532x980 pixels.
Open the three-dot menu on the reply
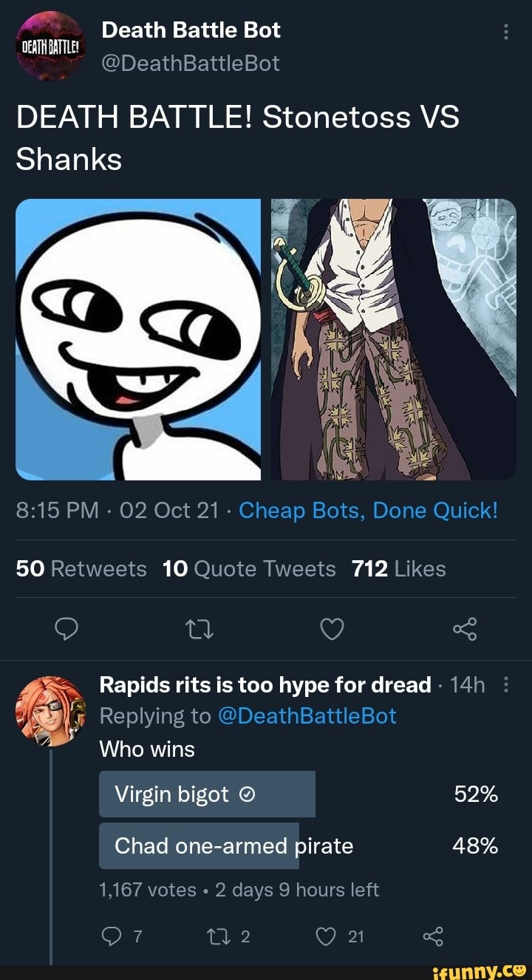coord(505,685)
